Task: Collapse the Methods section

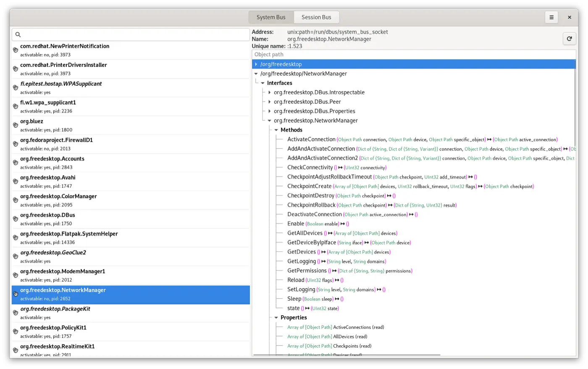Action: (276, 130)
